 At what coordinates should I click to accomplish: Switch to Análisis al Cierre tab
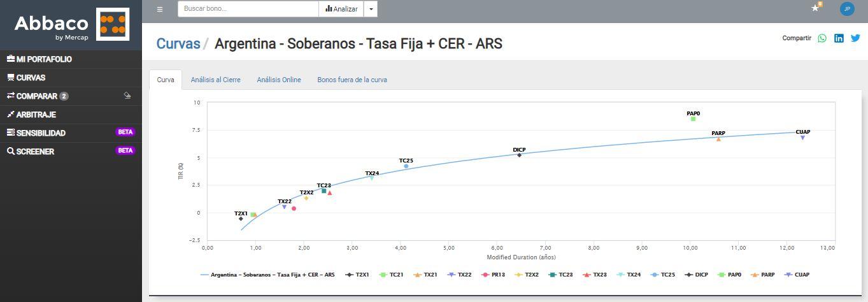[x=216, y=80]
